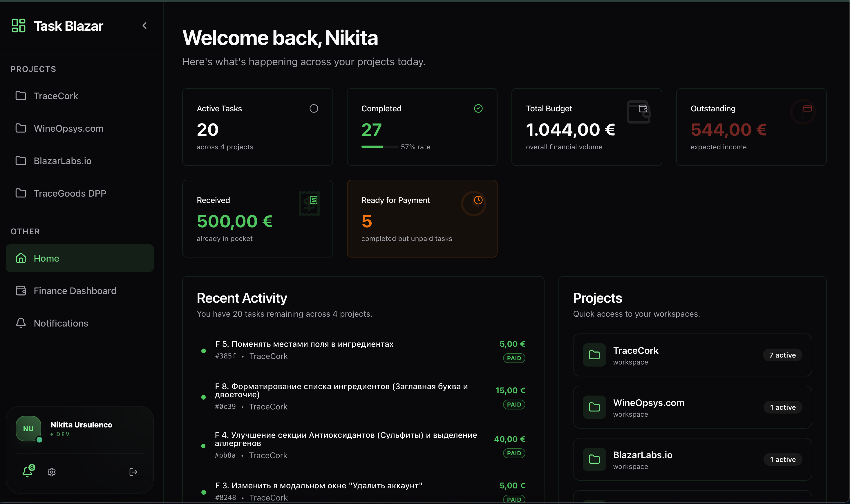This screenshot has height=504, width=850.
Task: Click the task ID #bb8a
Action: coord(225,456)
